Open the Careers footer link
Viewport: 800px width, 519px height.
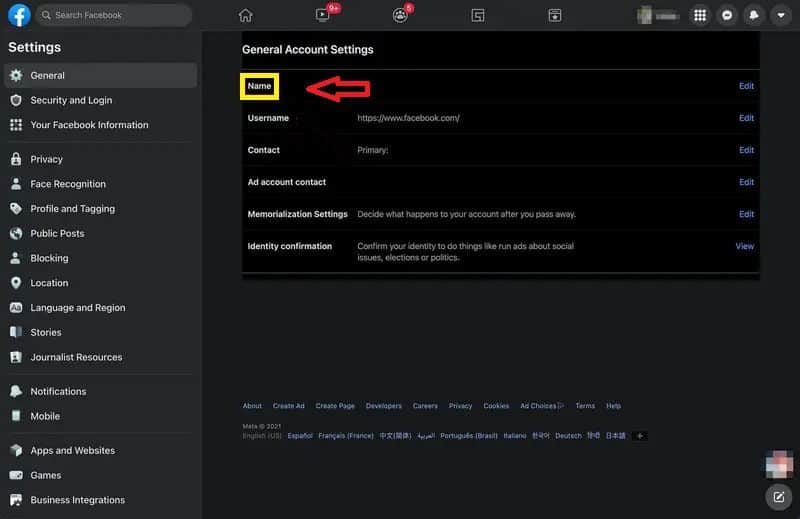click(x=425, y=406)
